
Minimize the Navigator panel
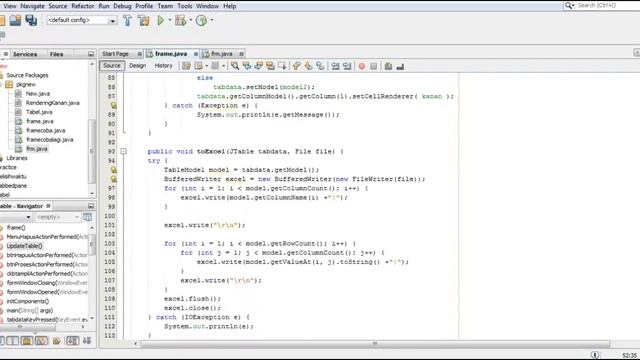pos(91,206)
